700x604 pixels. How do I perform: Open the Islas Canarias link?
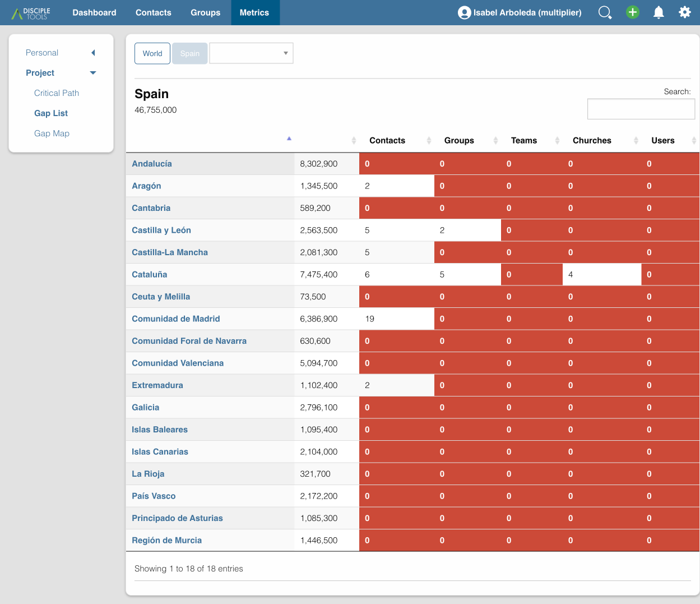coord(160,451)
